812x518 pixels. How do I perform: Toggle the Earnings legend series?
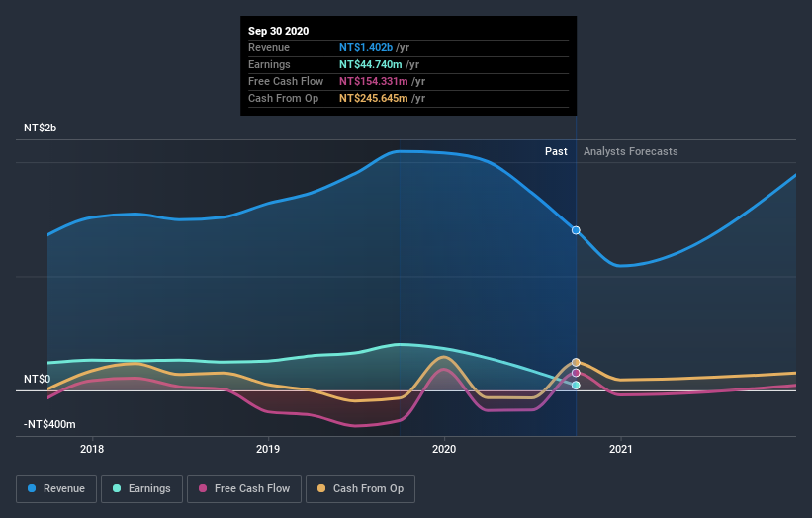(141, 489)
